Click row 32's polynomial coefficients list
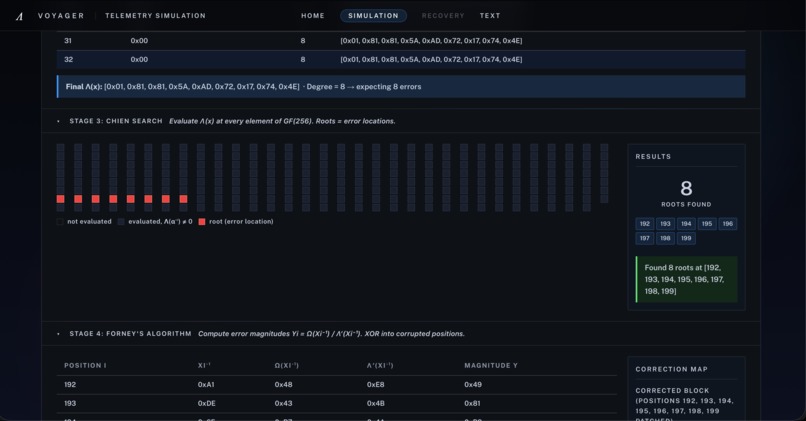Viewport: 806px width, 421px height. [x=431, y=60]
